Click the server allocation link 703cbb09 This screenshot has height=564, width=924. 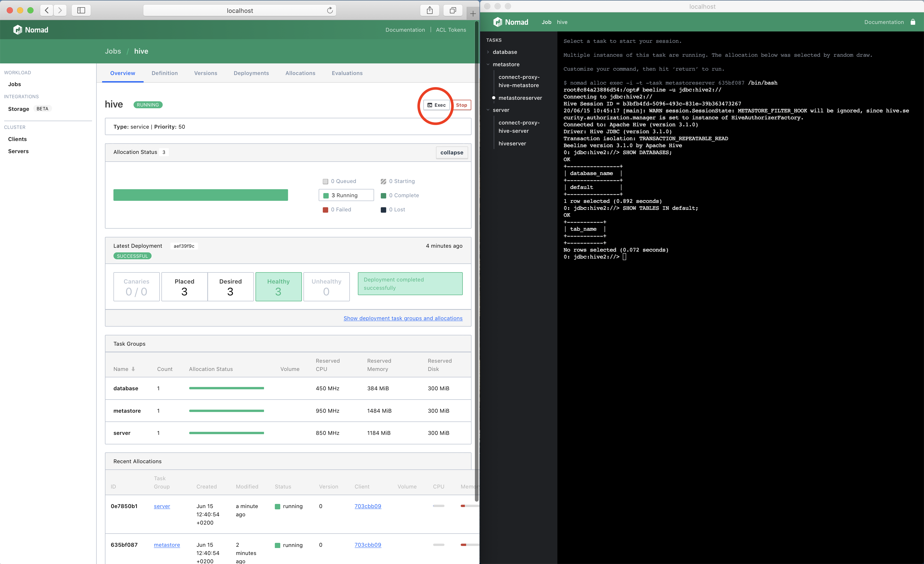[368, 506]
